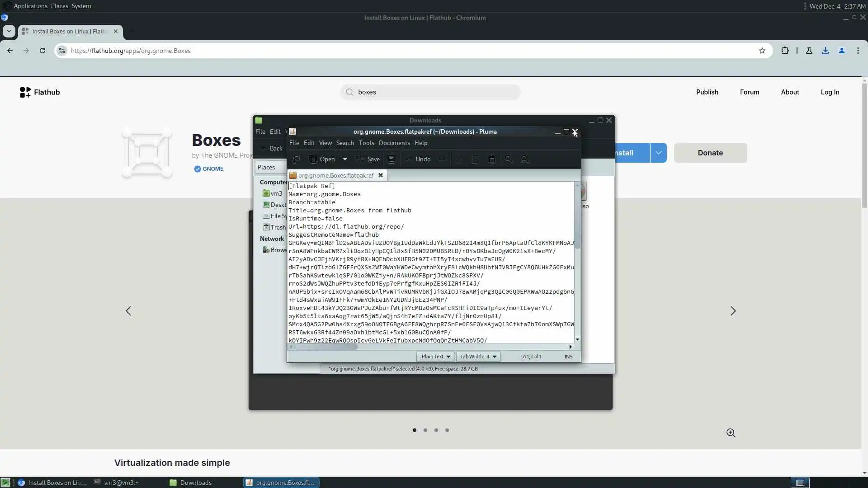This screenshot has height=488, width=868.
Task: Create a new document in Pluma
Action: pyautogui.click(x=296, y=159)
